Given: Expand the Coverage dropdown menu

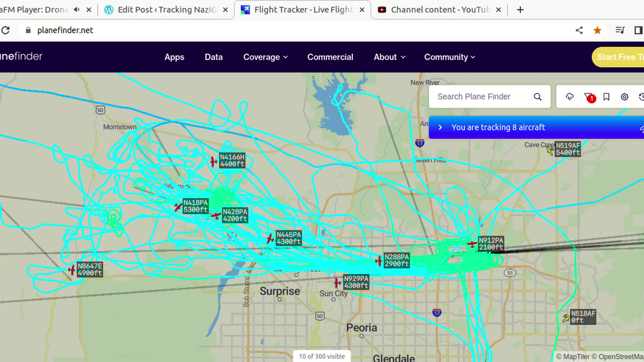Looking at the screenshot, I should coord(265,57).
